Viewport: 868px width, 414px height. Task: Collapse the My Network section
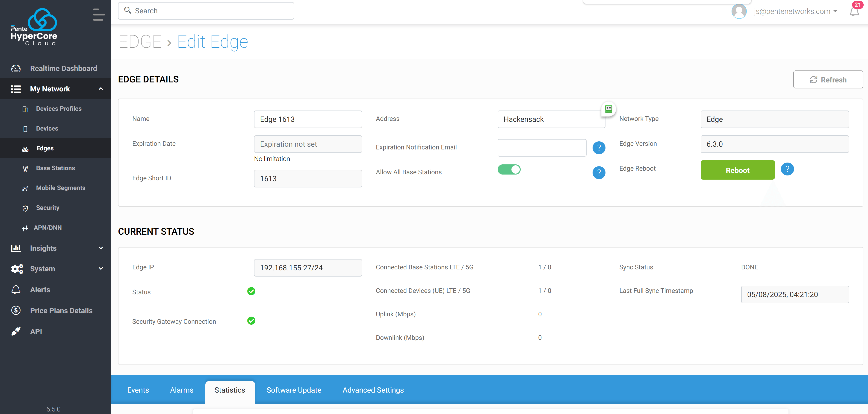[x=100, y=88]
